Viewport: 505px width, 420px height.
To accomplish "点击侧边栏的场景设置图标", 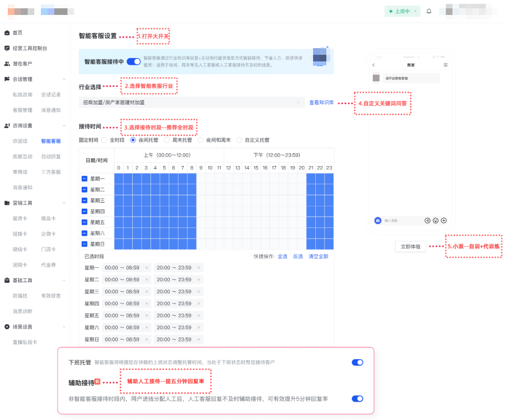I will (x=7, y=326).
